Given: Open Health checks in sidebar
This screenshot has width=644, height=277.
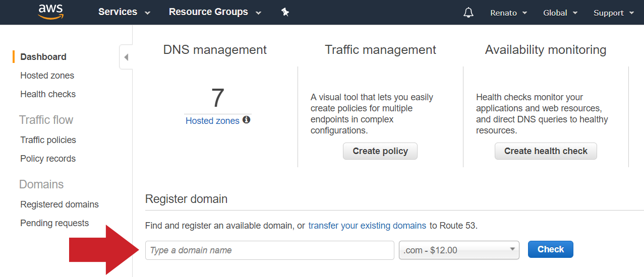Looking at the screenshot, I should click(48, 94).
